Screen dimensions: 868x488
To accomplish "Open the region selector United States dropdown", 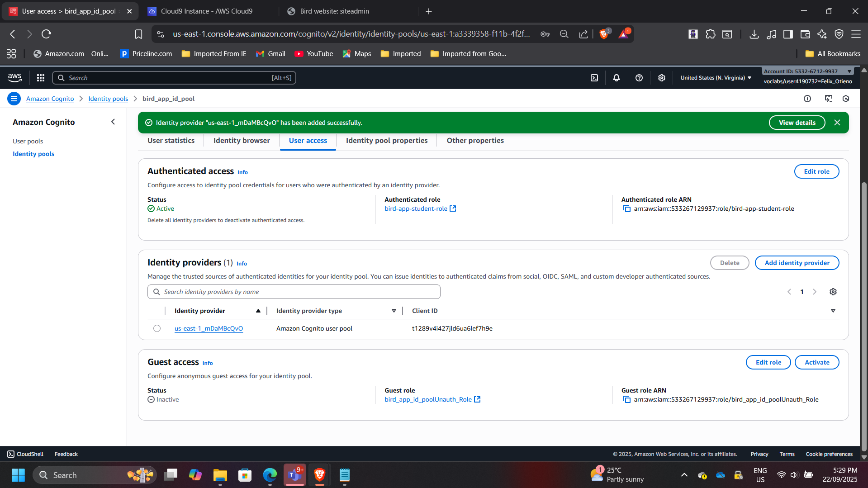I will click(x=716, y=78).
